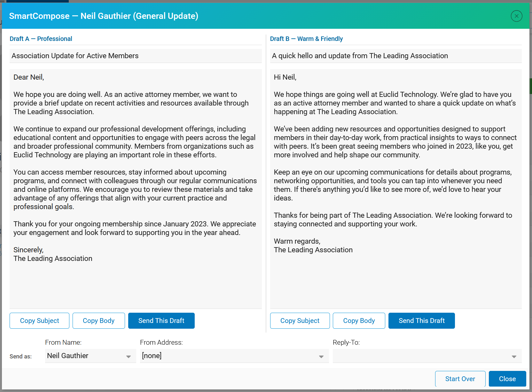Expand the From Address dropdown arrow
Image resolution: width=532 pixels, height=392 pixels.
[321, 357]
